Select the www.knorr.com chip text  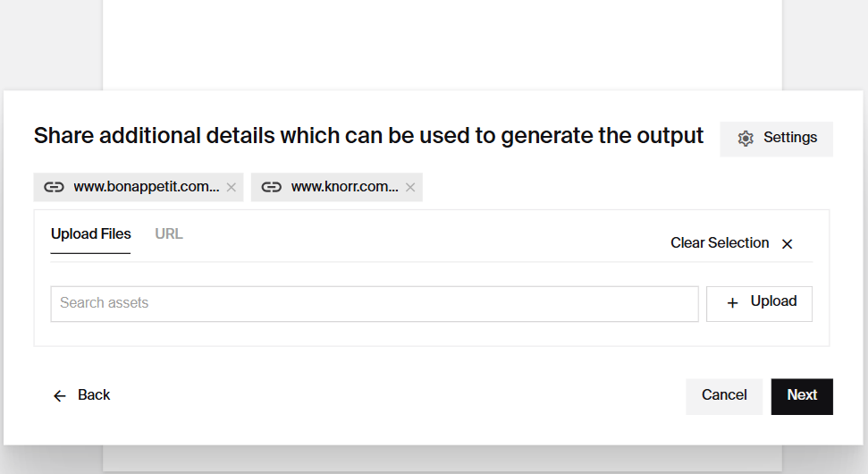tap(345, 187)
